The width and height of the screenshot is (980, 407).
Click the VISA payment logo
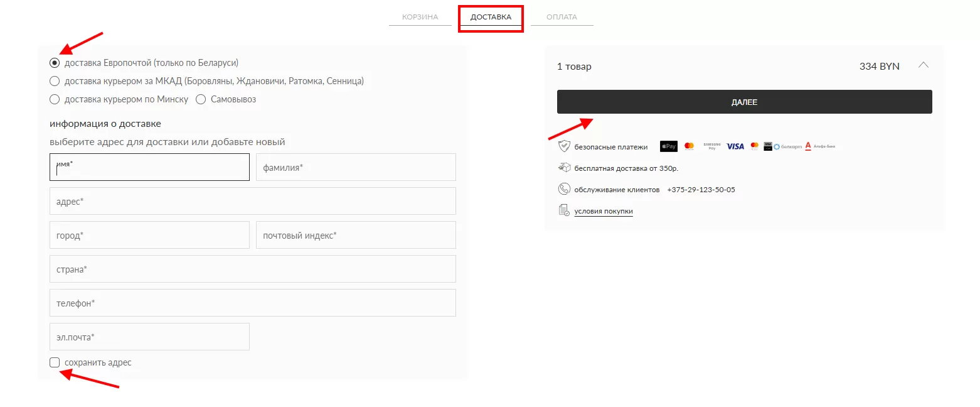pyautogui.click(x=735, y=146)
